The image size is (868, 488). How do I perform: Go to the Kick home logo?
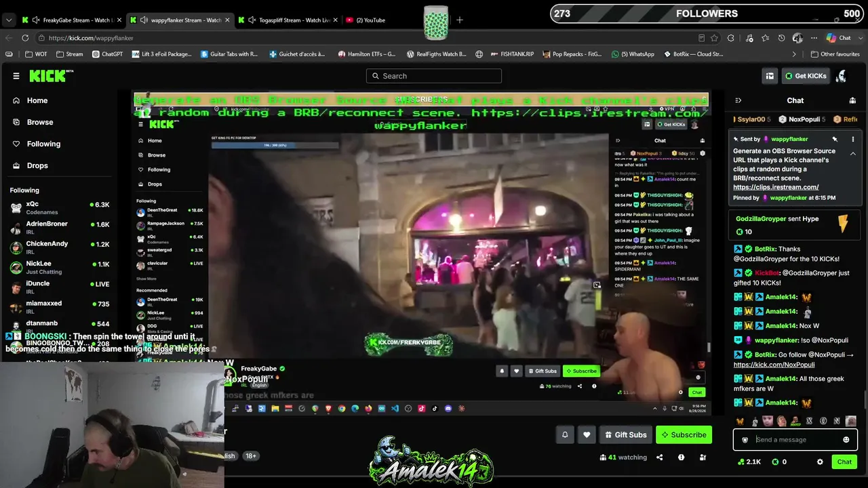point(52,76)
